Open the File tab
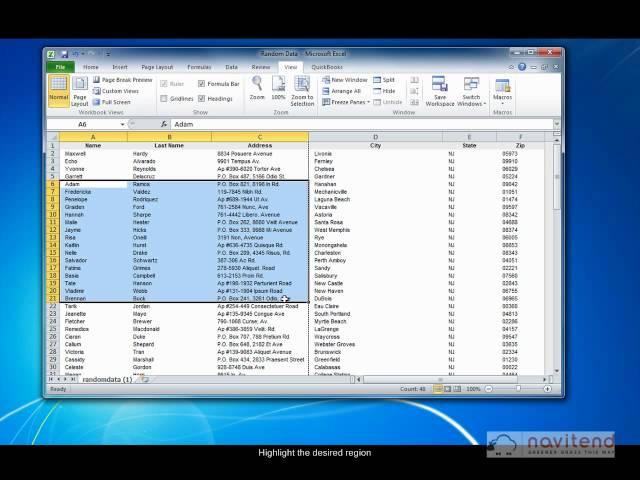Image resolution: width=640 pixels, height=480 pixels. point(60,67)
